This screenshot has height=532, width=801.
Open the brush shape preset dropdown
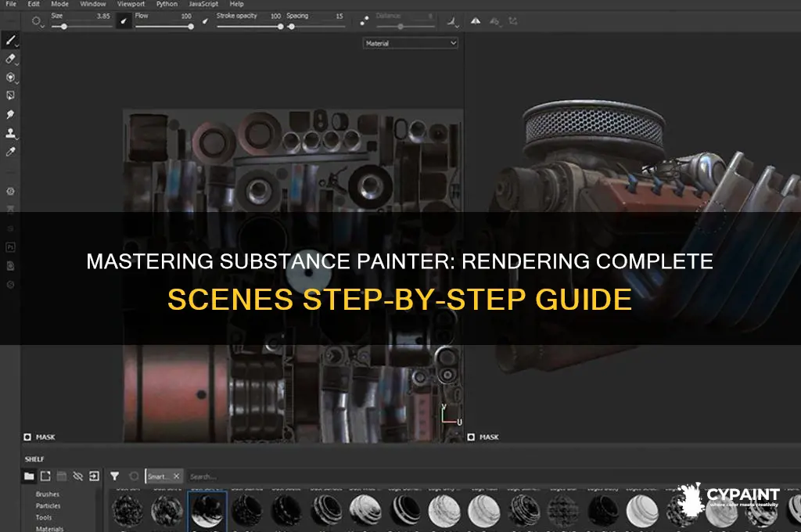click(x=38, y=21)
